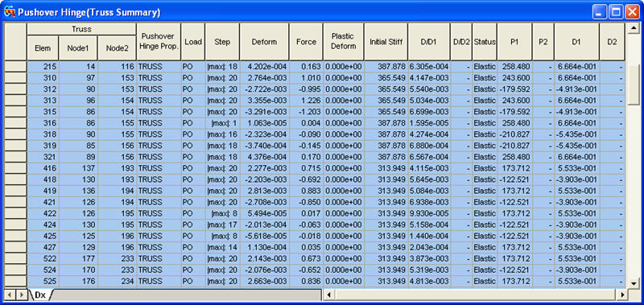644x305 pixels.
Task: Select row header for element 215
Action: [x=15, y=66]
